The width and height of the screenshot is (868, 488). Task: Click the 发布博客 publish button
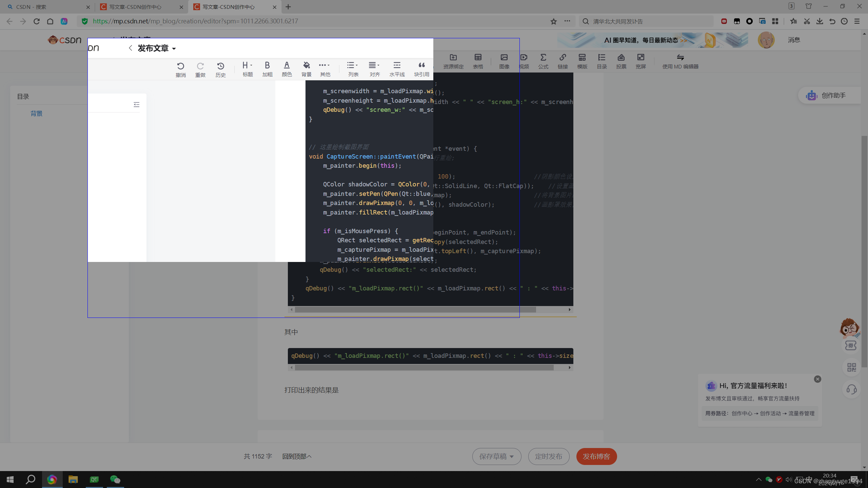coord(596,456)
